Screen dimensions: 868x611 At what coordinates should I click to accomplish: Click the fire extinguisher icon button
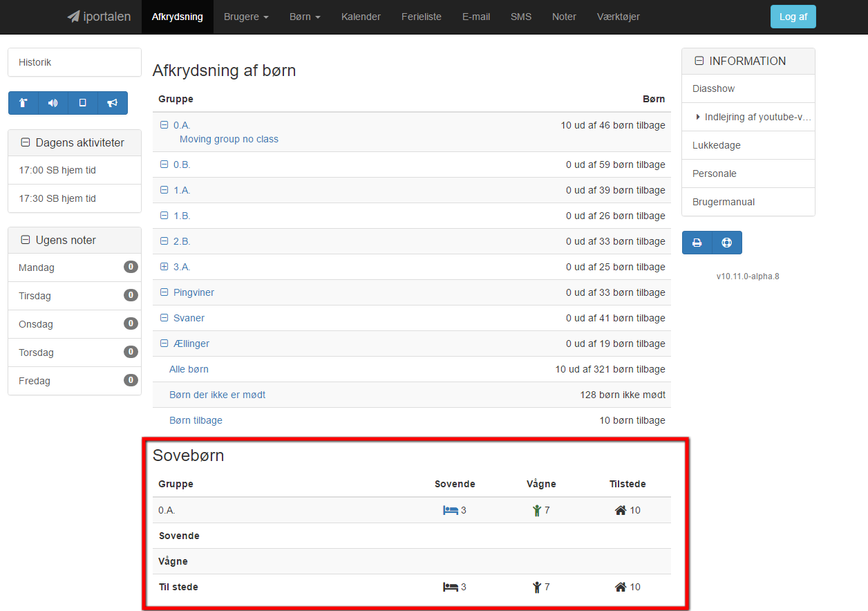[x=23, y=103]
